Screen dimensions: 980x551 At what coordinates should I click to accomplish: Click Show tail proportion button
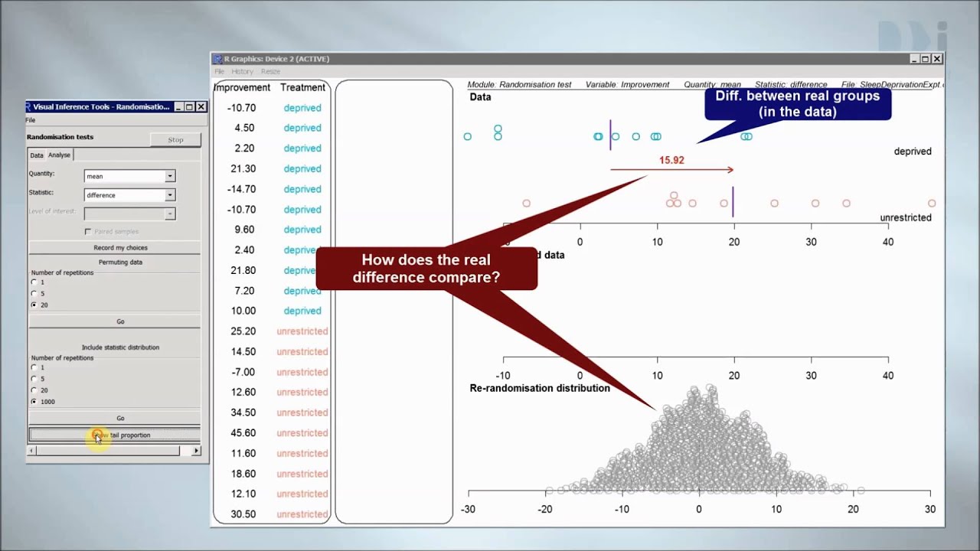(x=115, y=435)
